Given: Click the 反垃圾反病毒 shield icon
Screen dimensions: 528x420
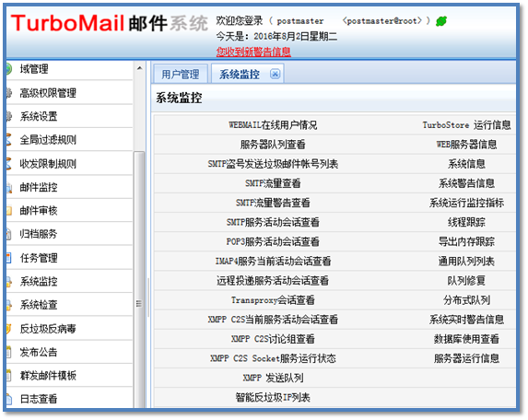Looking at the screenshot, I should click(x=9, y=329).
